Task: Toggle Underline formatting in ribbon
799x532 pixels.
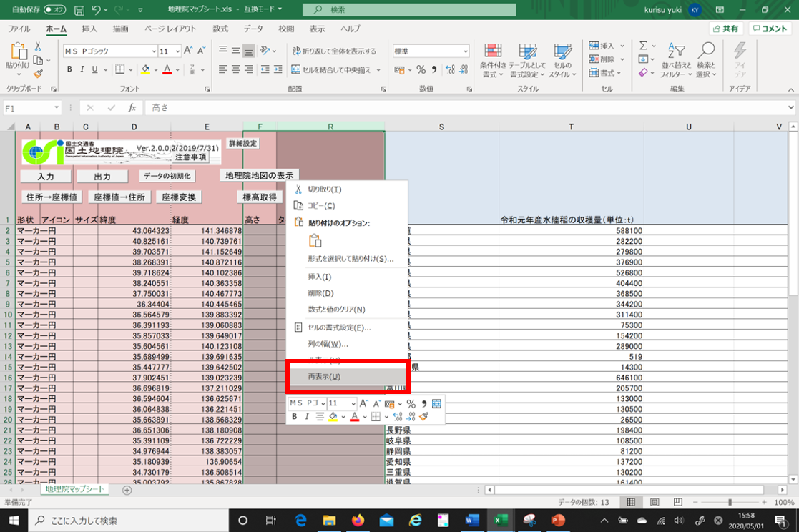Action: (95, 69)
